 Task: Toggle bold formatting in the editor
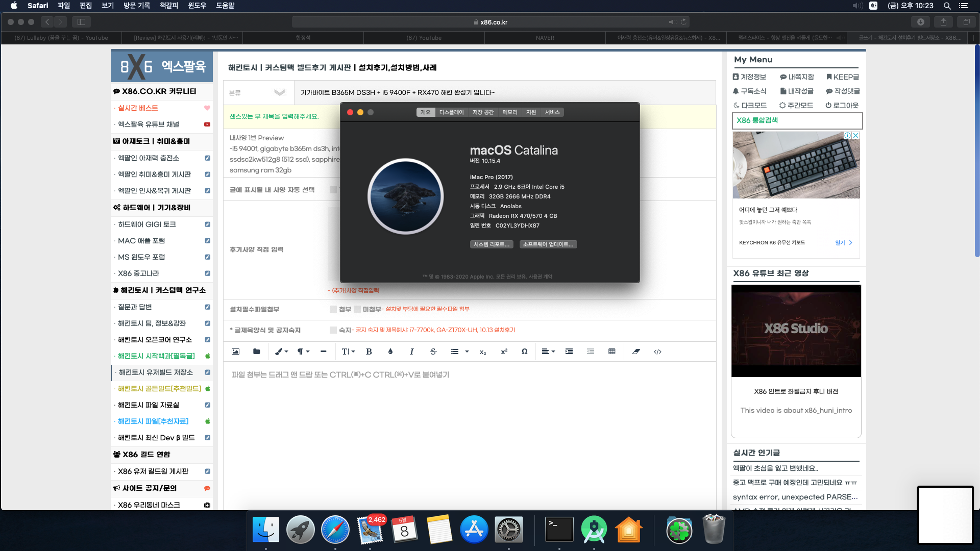point(369,352)
